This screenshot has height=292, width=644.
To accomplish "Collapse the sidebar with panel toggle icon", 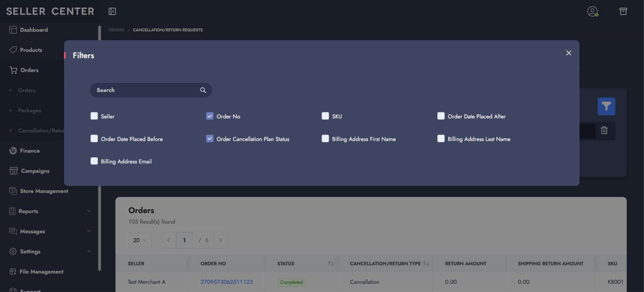I will point(112,12).
